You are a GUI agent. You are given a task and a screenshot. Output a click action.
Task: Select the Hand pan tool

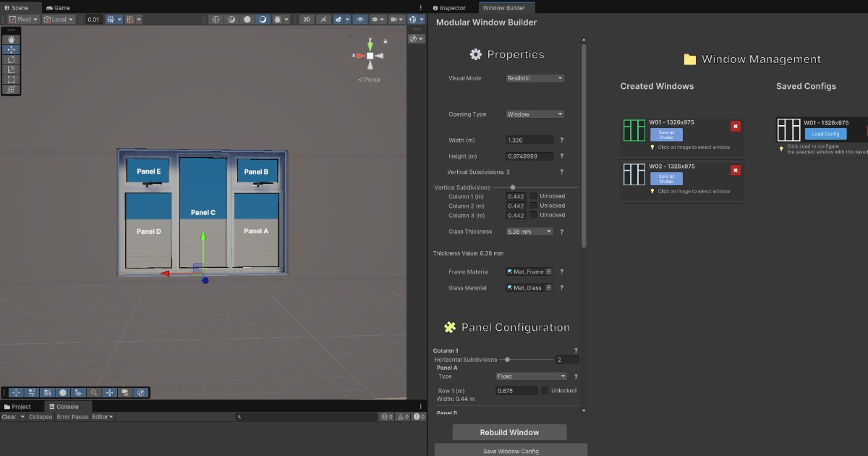coord(10,39)
